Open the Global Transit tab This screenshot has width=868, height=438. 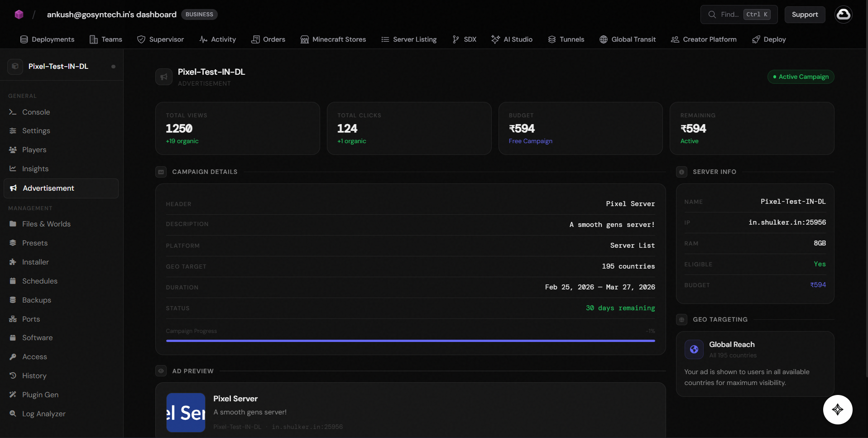point(628,39)
